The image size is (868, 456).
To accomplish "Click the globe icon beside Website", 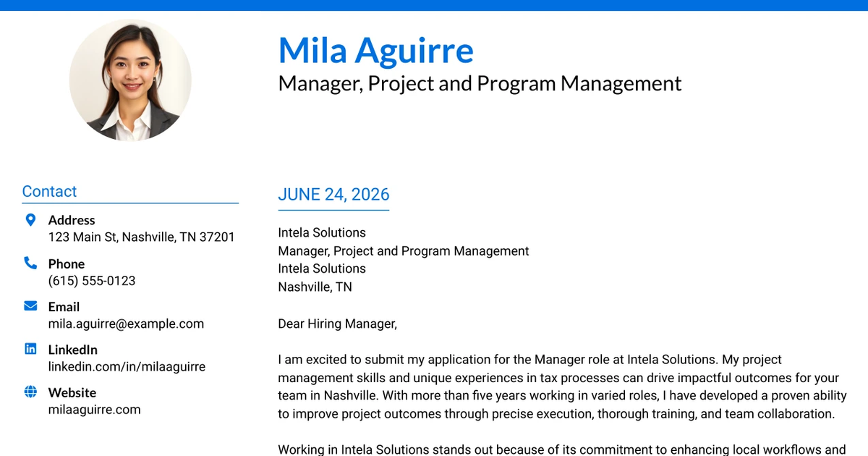I will coord(30,392).
